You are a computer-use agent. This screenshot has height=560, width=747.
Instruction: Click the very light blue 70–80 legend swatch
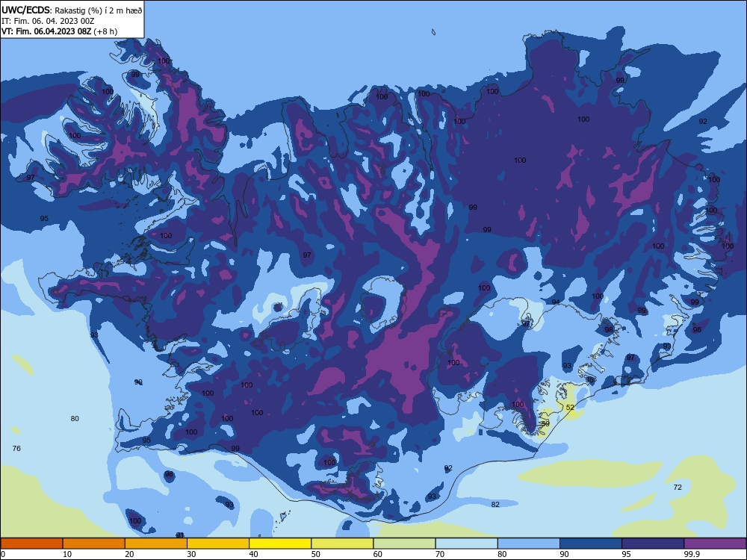click(466, 544)
